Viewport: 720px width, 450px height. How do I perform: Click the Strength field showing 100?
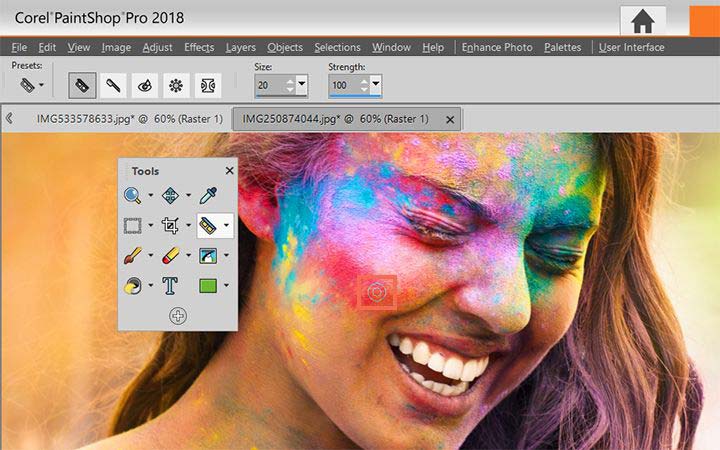coord(344,85)
